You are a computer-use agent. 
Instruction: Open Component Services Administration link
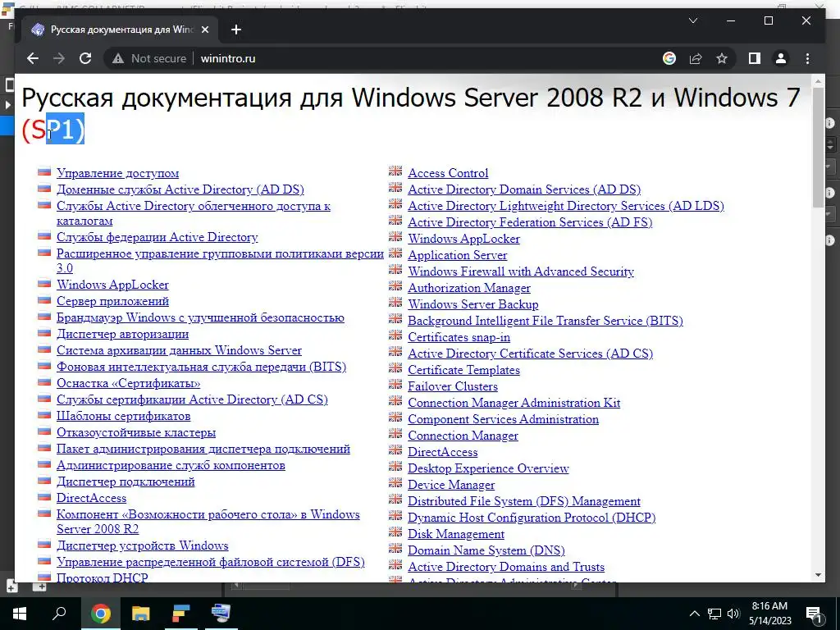504,419
